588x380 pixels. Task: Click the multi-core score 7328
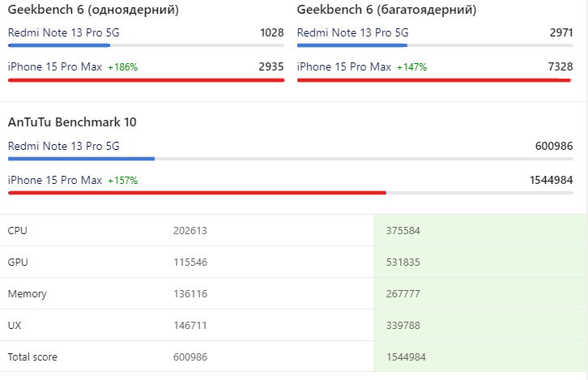coord(560,66)
